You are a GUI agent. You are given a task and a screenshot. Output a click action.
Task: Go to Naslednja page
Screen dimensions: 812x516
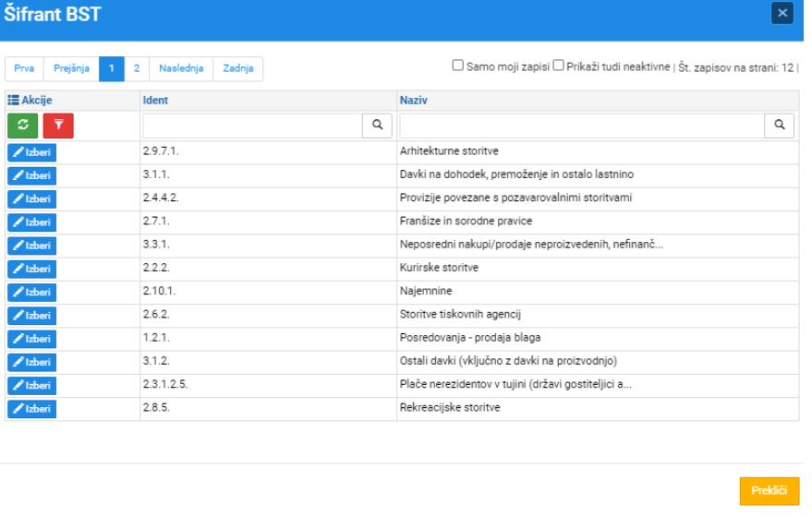181,69
